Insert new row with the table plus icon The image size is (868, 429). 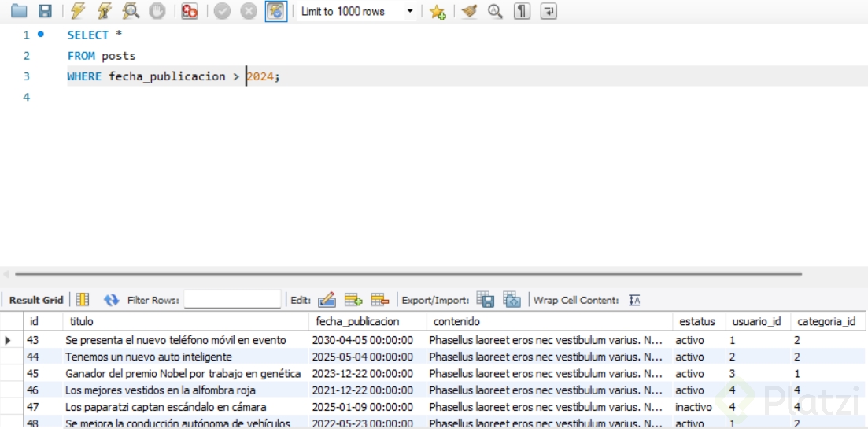tap(353, 299)
